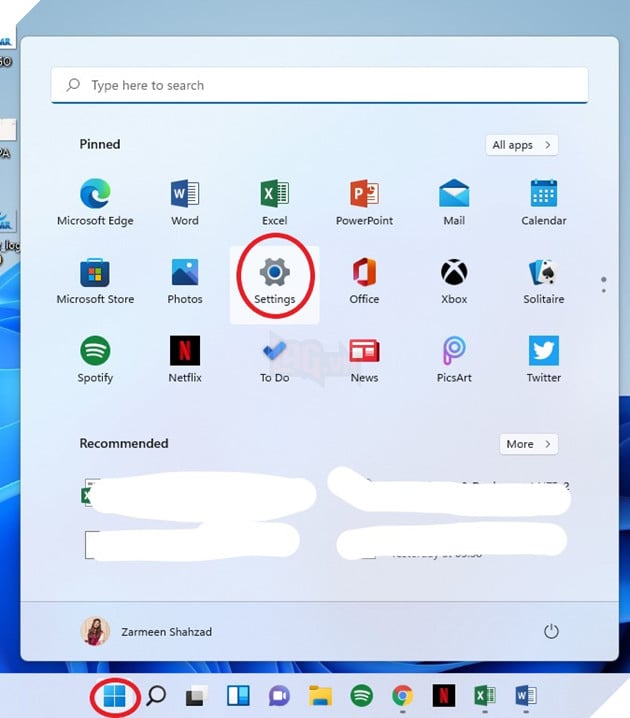Launch pinned Netflix in Start menu
630x718 pixels.
click(x=185, y=359)
